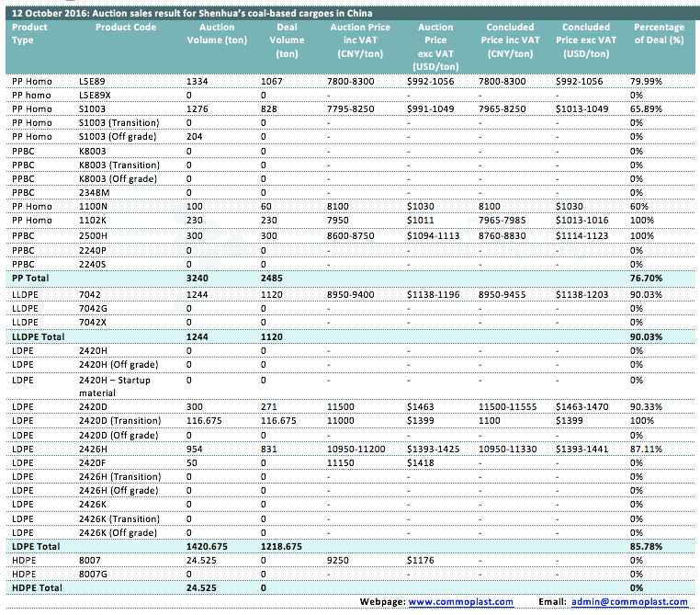Select the 79.99% percentage cell
Screen dimensions: 700x615
[x=646, y=81]
